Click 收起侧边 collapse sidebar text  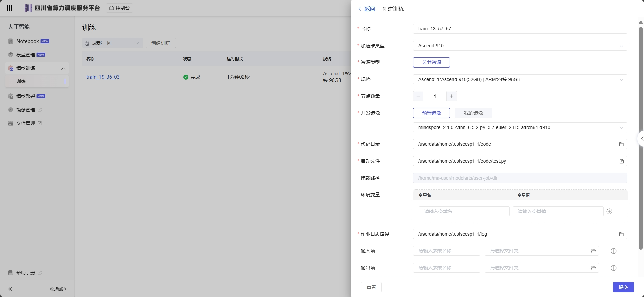tap(58, 289)
